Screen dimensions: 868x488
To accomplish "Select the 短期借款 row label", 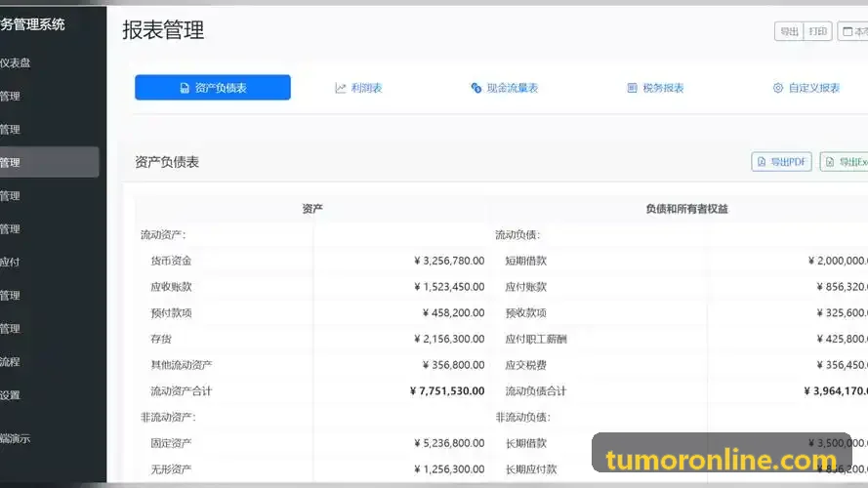I will [x=526, y=261].
